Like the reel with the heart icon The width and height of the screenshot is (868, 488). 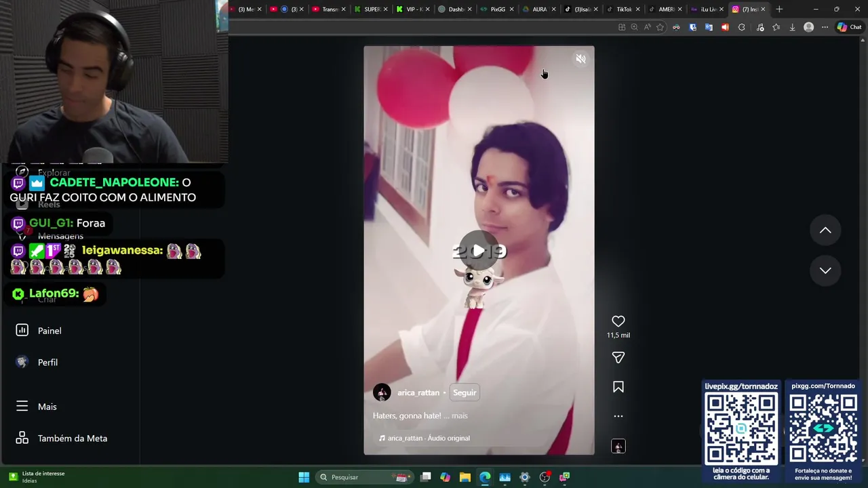(618, 321)
